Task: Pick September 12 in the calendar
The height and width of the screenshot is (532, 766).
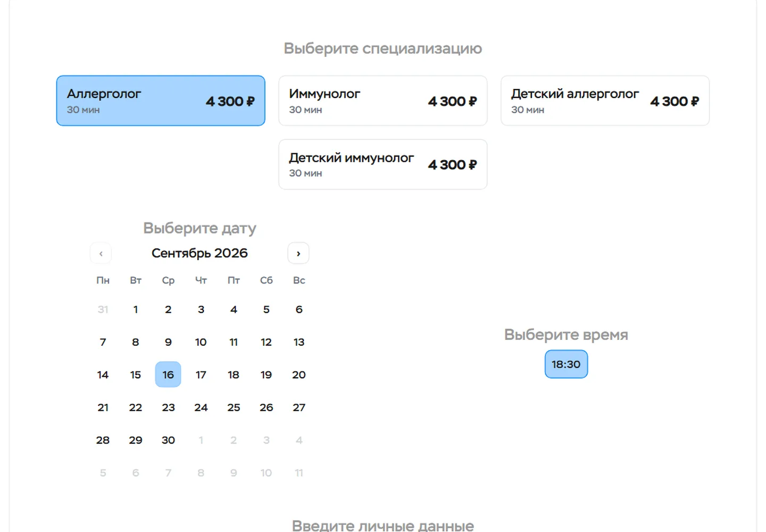Action: point(267,342)
